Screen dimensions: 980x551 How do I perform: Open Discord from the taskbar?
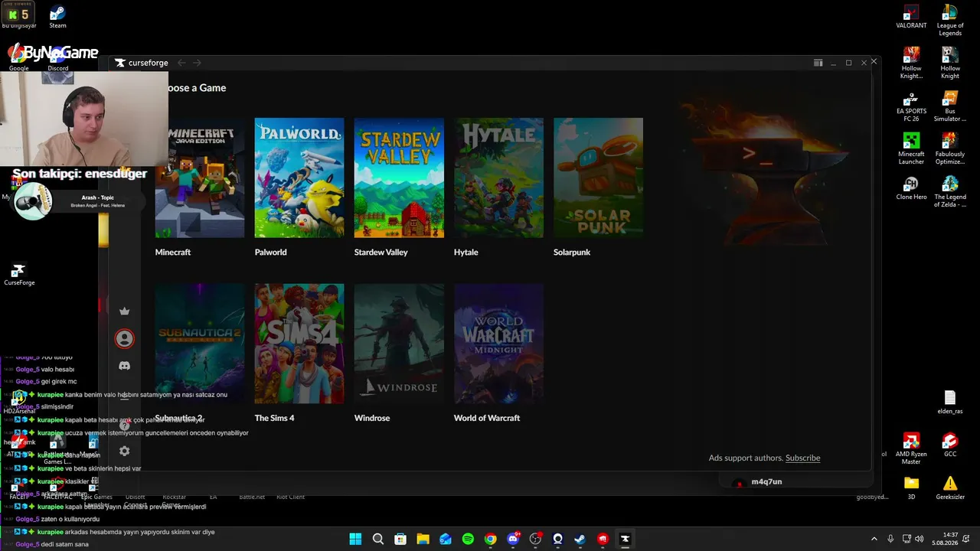click(x=513, y=539)
